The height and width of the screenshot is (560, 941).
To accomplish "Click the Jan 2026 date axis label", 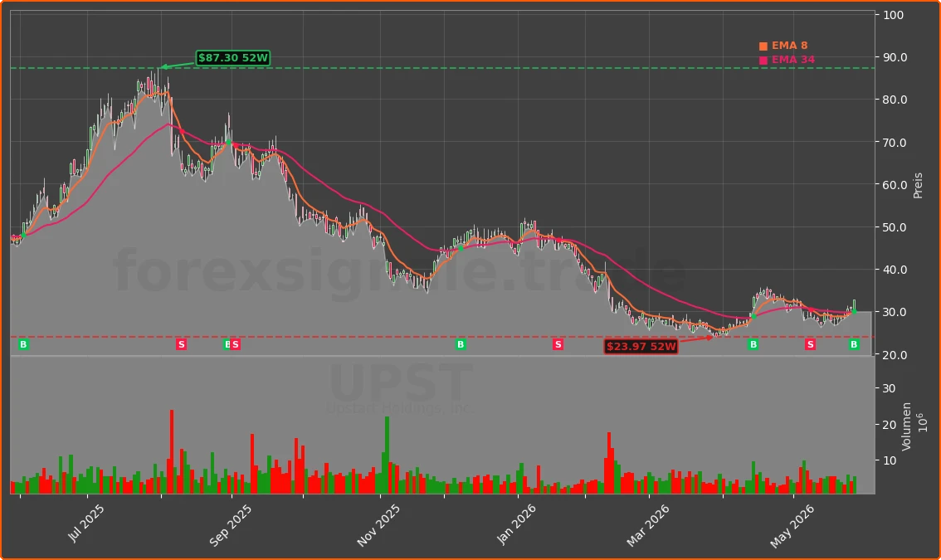I will point(516,525).
